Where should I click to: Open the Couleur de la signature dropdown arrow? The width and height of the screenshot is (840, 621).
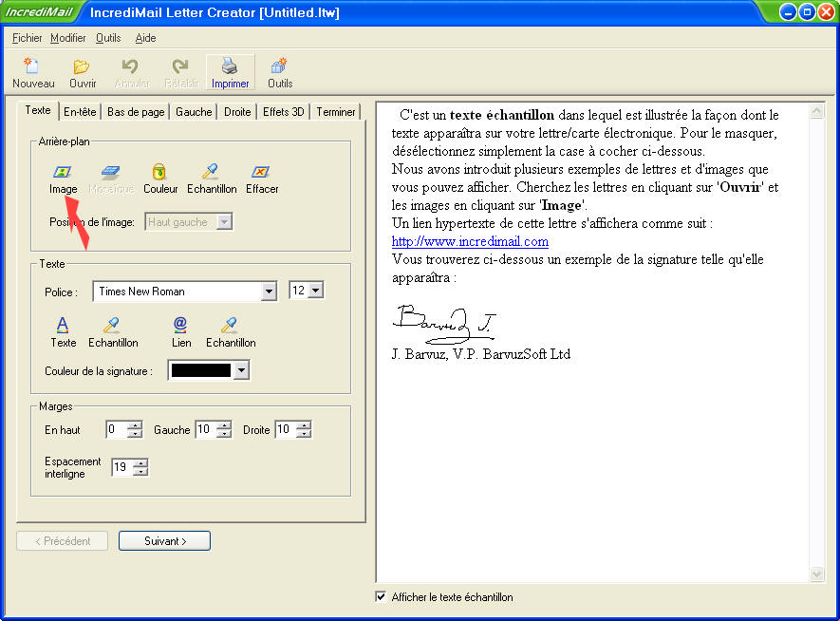click(x=242, y=370)
